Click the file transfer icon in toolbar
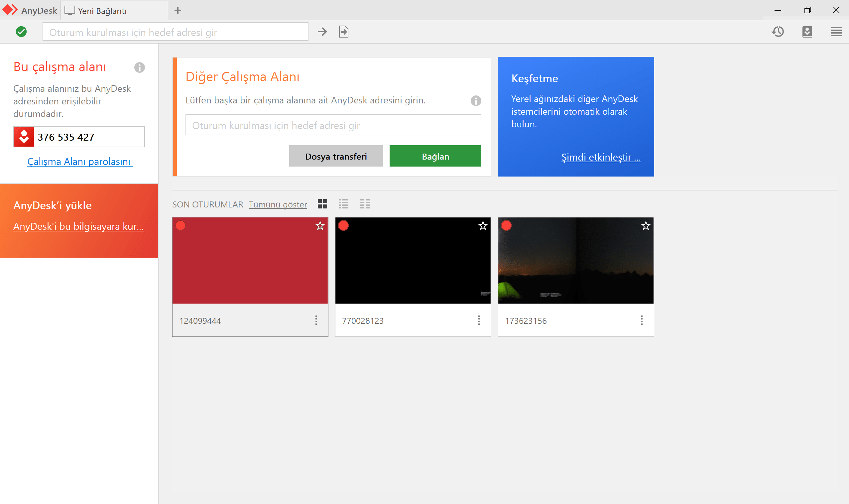 [344, 32]
